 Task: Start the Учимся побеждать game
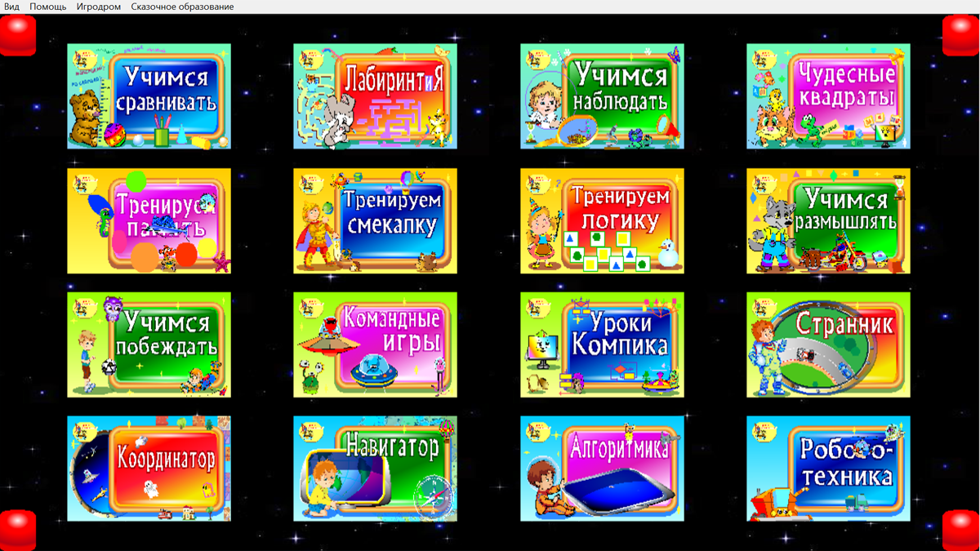pos(149,344)
